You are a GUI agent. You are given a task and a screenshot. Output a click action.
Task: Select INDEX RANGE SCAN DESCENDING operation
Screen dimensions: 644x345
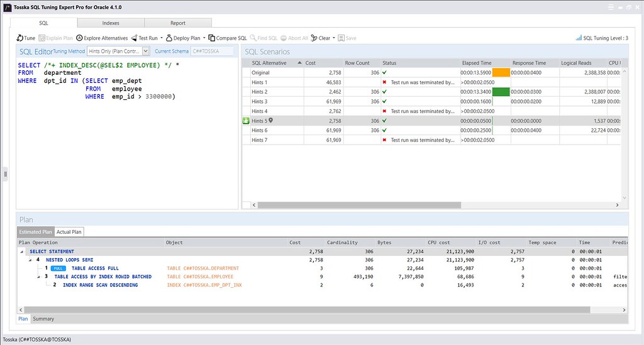coord(100,285)
